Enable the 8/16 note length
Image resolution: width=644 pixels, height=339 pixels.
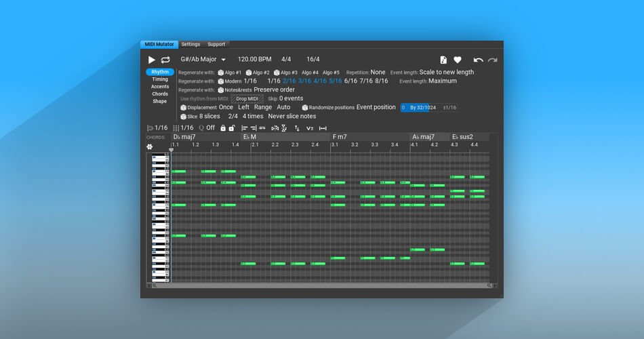pos(382,81)
